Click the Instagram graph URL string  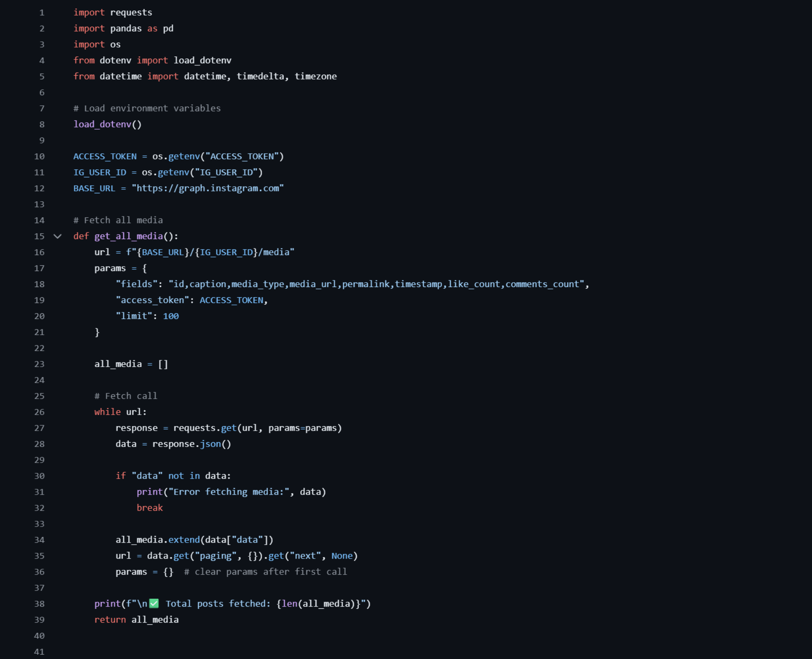[x=207, y=188]
